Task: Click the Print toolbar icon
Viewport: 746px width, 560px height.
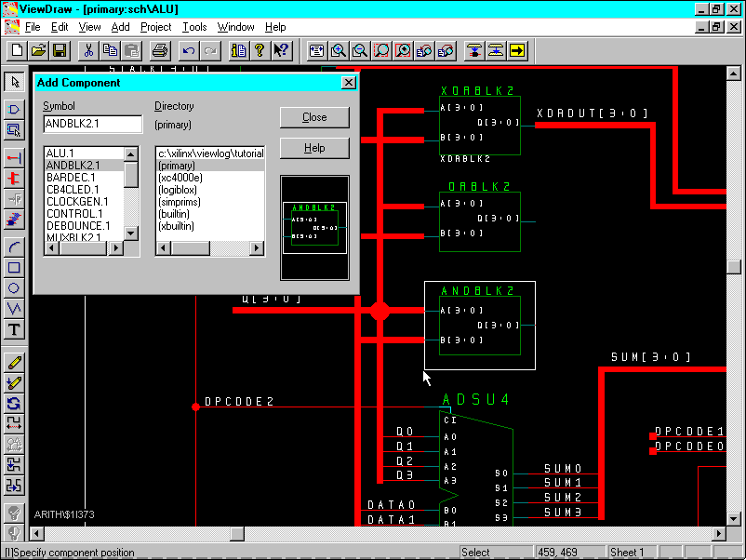Action: click(x=159, y=50)
